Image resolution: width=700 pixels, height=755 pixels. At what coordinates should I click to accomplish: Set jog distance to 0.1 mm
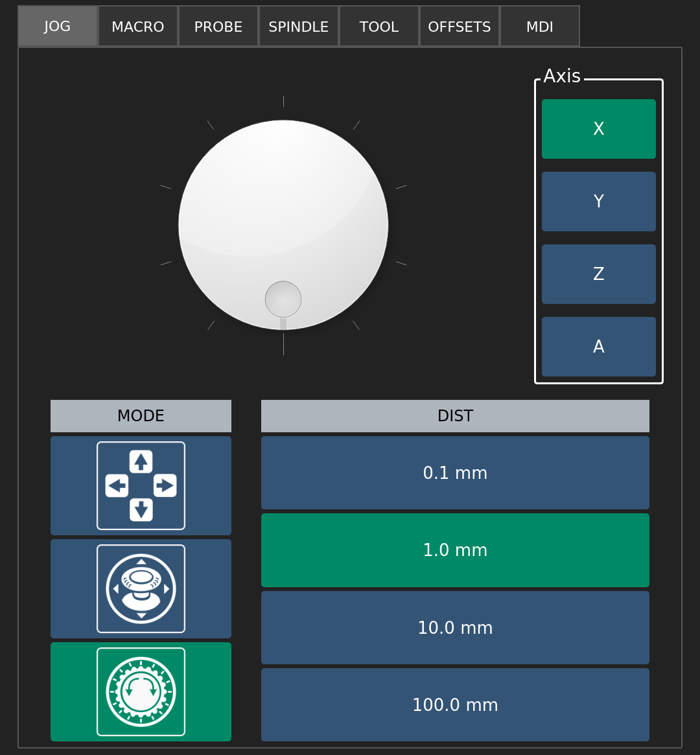click(x=455, y=473)
